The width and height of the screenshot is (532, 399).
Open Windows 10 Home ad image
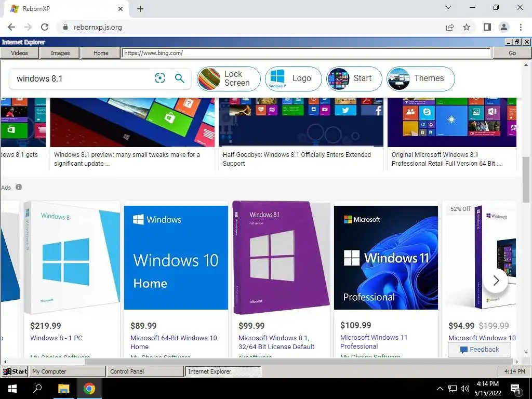(x=176, y=258)
